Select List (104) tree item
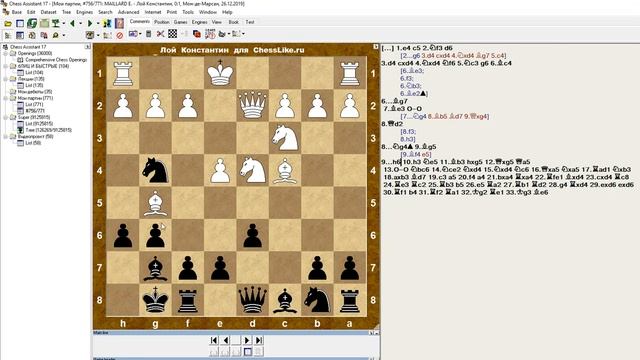Viewport: 640px width, 360px height. pos(34,72)
